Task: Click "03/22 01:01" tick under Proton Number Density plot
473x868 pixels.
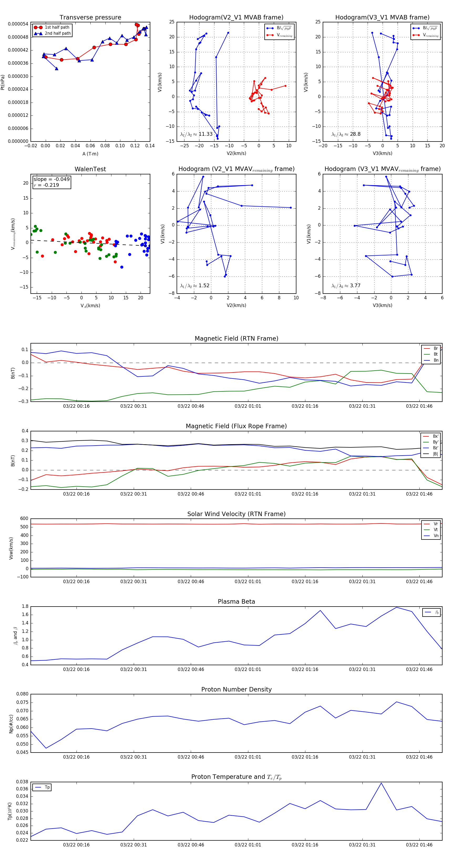Action: (x=248, y=757)
